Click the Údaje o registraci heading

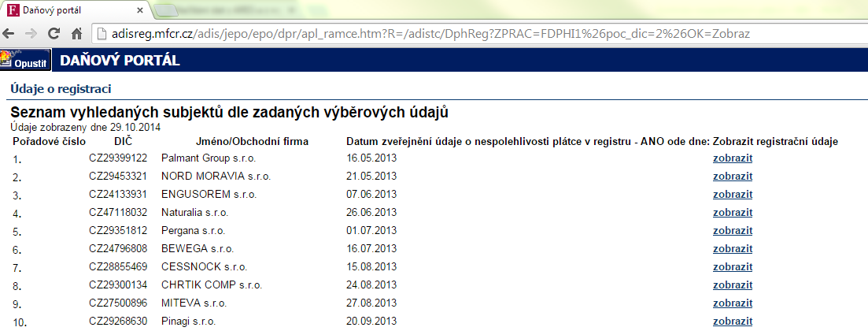[x=61, y=89]
